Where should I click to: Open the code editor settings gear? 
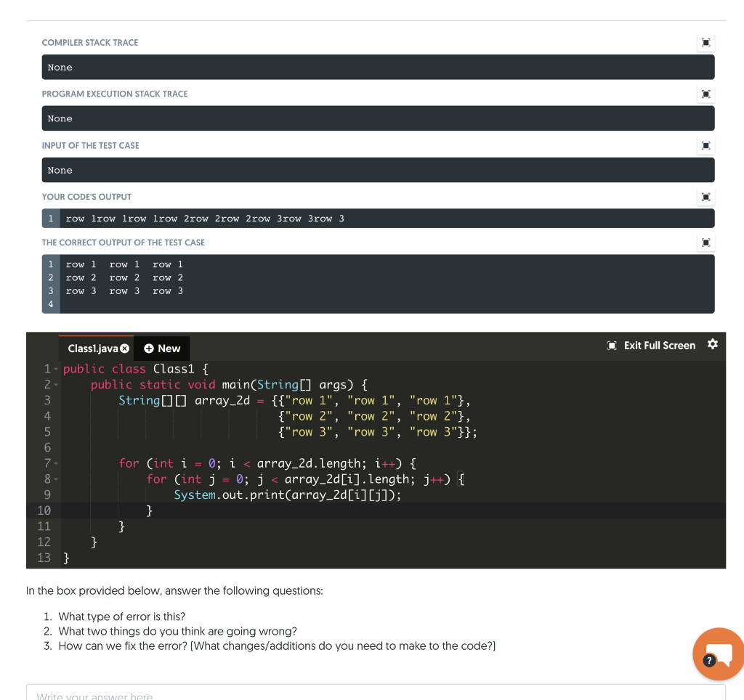tap(713, 345)
